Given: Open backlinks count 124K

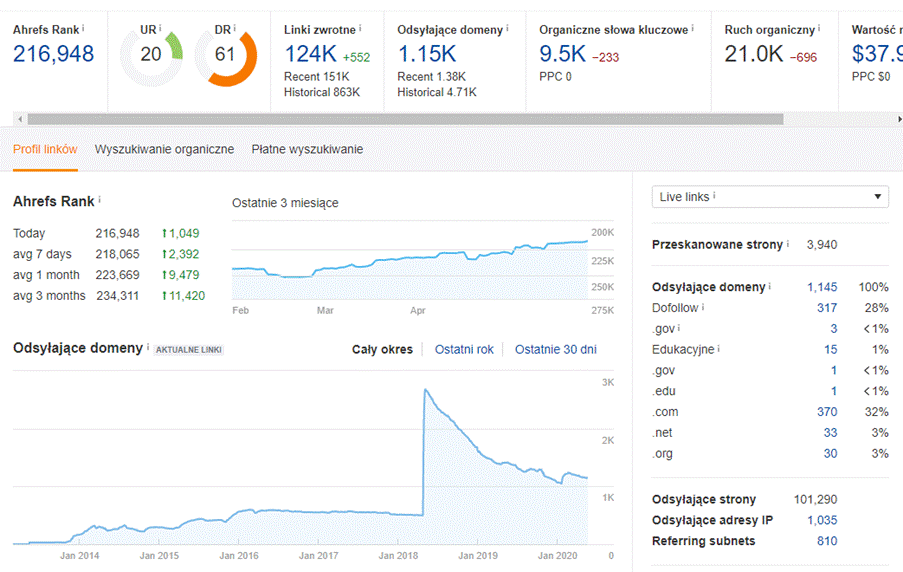Looking at the screenshot, I should point(311,54).
